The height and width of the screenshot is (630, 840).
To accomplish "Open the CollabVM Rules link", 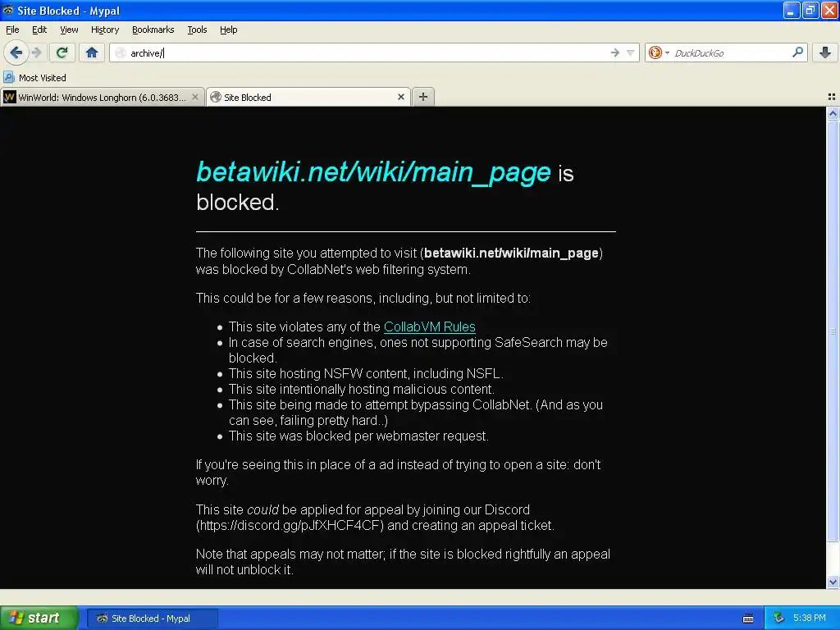I will coord(430,326).
